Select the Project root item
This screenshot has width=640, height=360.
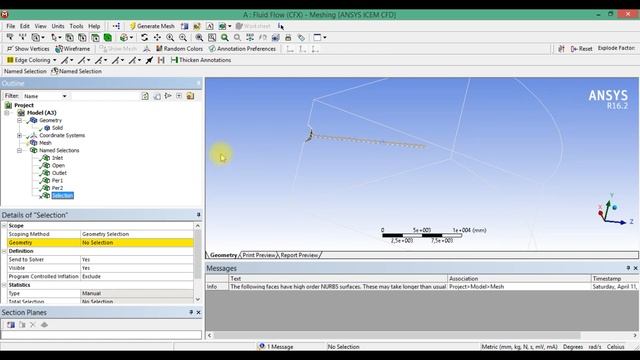point(24,105)
